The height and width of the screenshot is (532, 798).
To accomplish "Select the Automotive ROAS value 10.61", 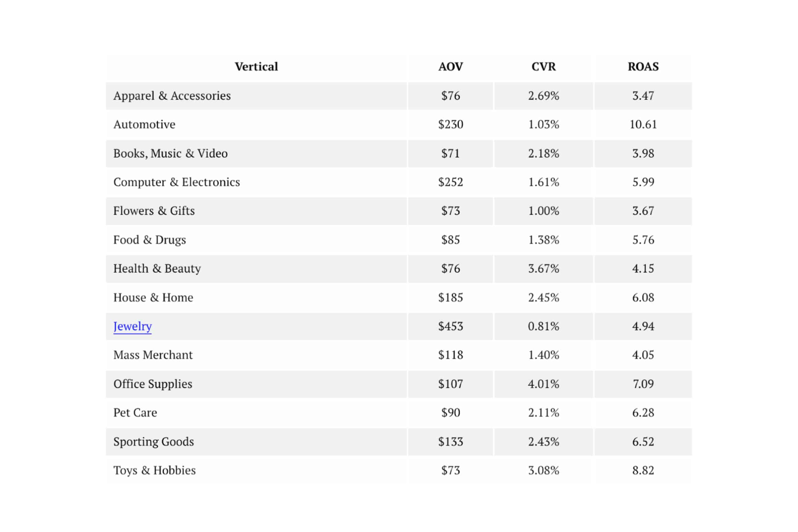I will point(643,125).
